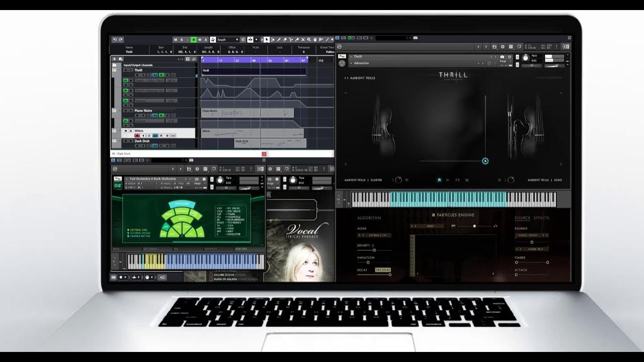The width and height of the screenshot is (644, 362).
Task: Open Thrill instrument info icon
Action: (509, 57)
